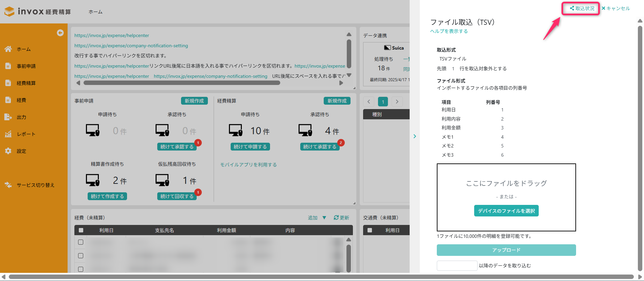This screenshot has width=644, height=281.
Task: Open the ヘルプを表示する link
Action: tap(449, 31)
